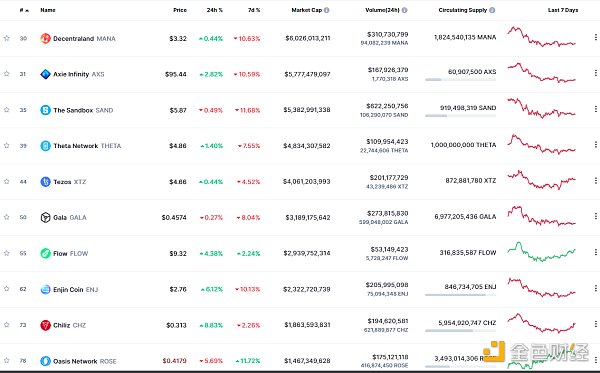
Task: Click the Gala coin logo
Action: 46,217
